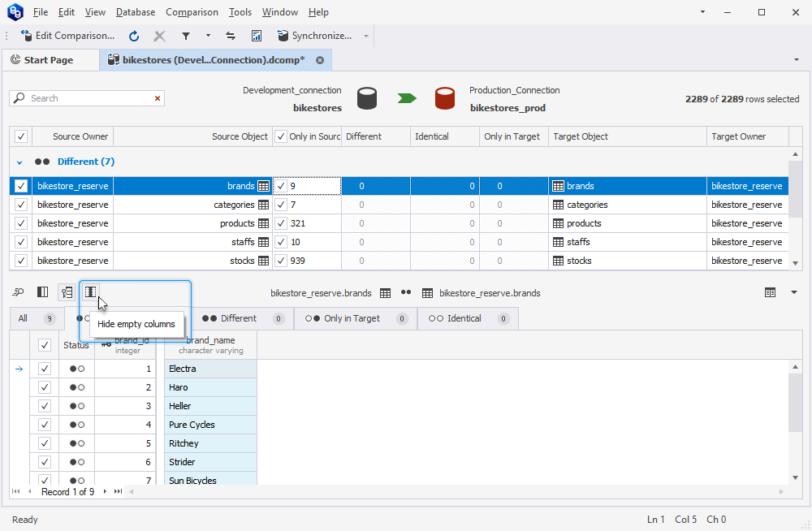Open the Edit menu
Image resolution: width=812 pixels, height=531 pixels.
coord(67,12)
